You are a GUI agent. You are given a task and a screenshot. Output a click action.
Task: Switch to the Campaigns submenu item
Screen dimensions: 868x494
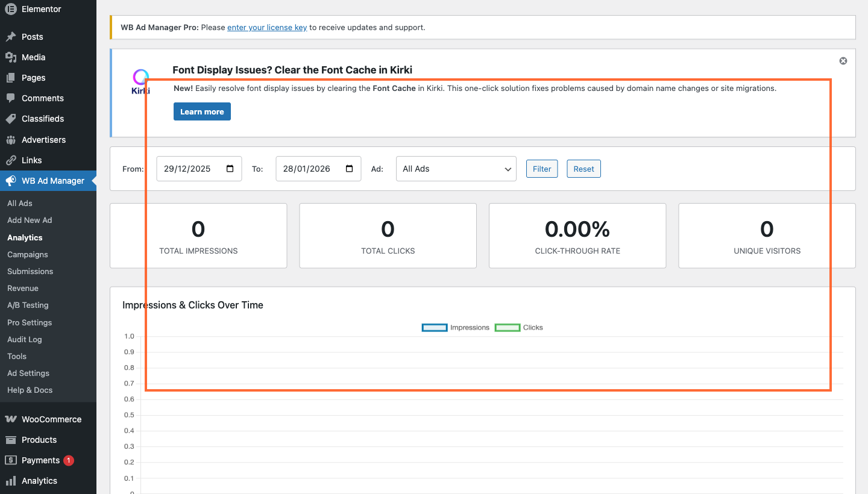[x=27, y=254]
